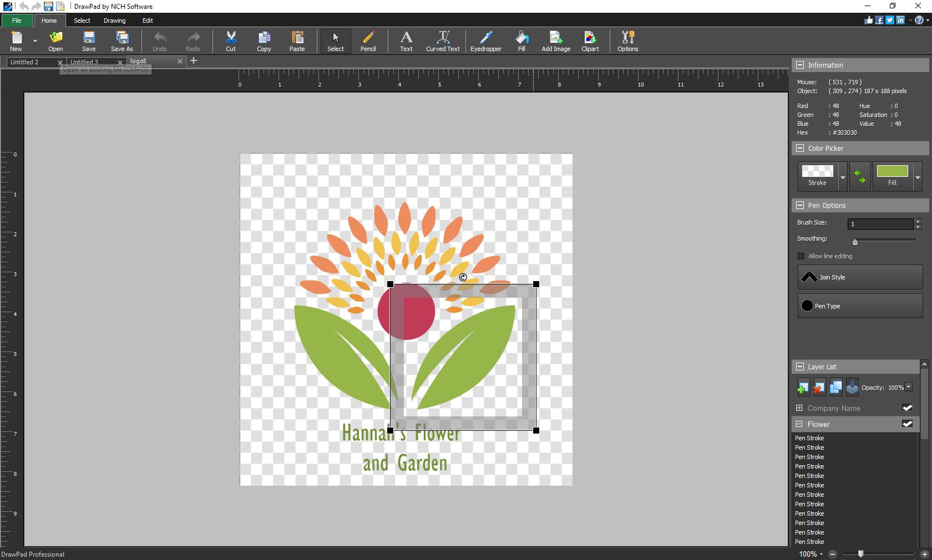932x560 pixels.
Task: Merge down the current layer
Action: click(x=853, y=387)
